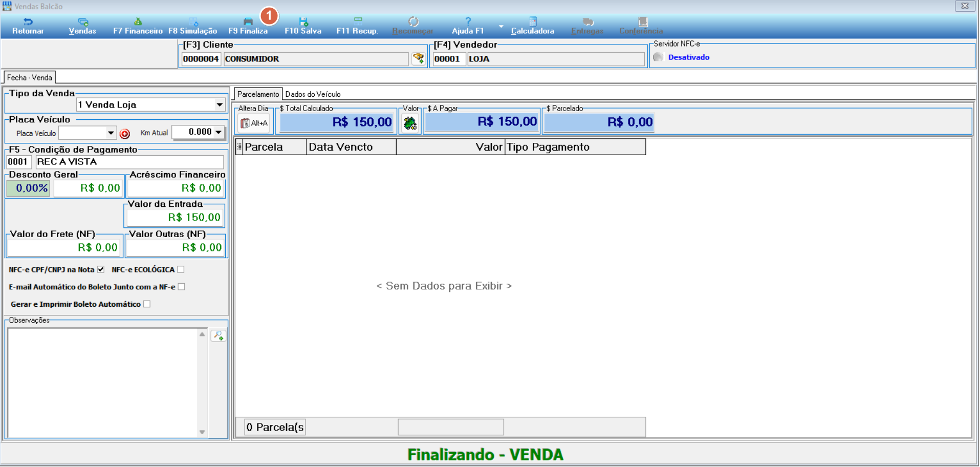Click the Servidor NFC-e status indicator

pos(658,57)
